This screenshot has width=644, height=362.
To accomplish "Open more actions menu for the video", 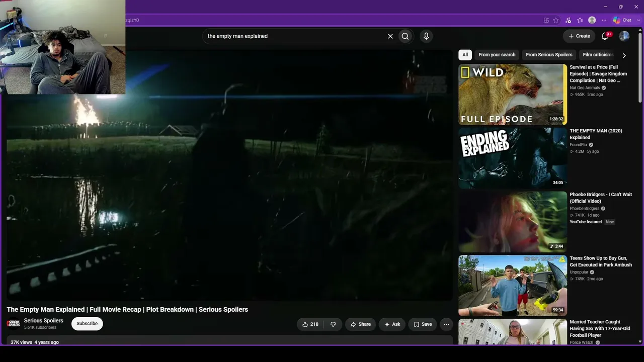I will [x=446, y=324].
